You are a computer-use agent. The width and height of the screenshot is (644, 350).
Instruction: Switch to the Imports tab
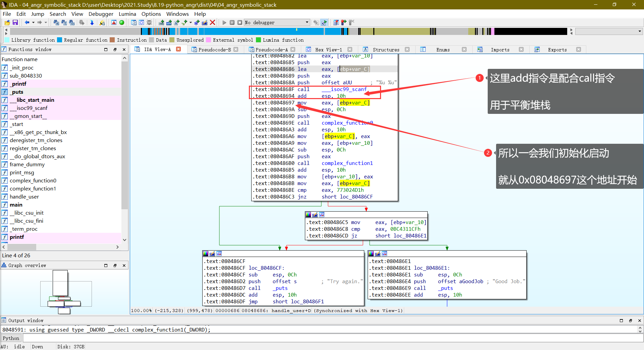[500, 49]
